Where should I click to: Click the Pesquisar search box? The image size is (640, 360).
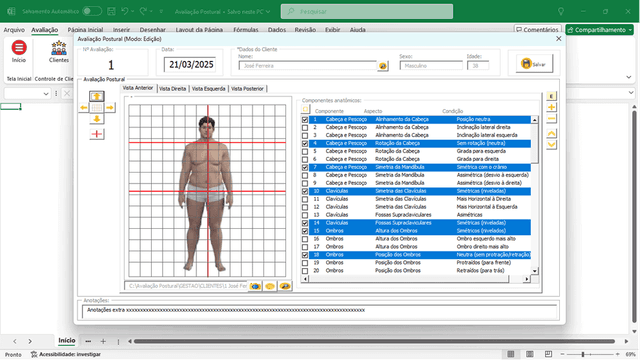point(367,11)
